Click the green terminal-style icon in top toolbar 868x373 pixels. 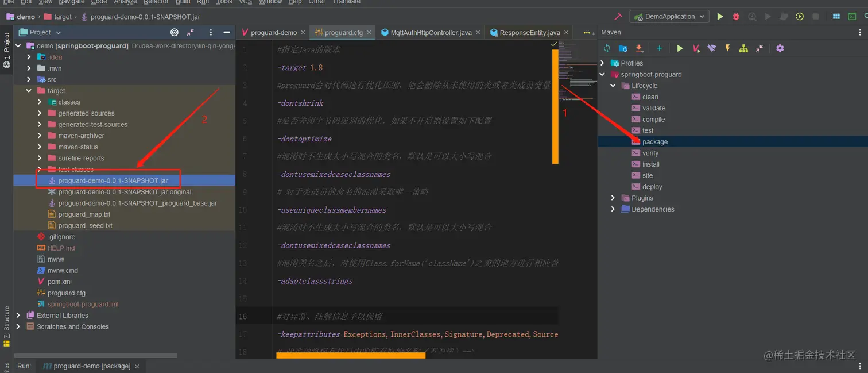852,17
